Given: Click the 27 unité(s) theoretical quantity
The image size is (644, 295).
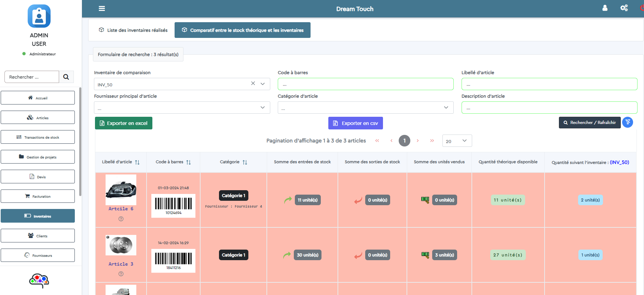Looking at the screenshot, I should tap(508, 255).
